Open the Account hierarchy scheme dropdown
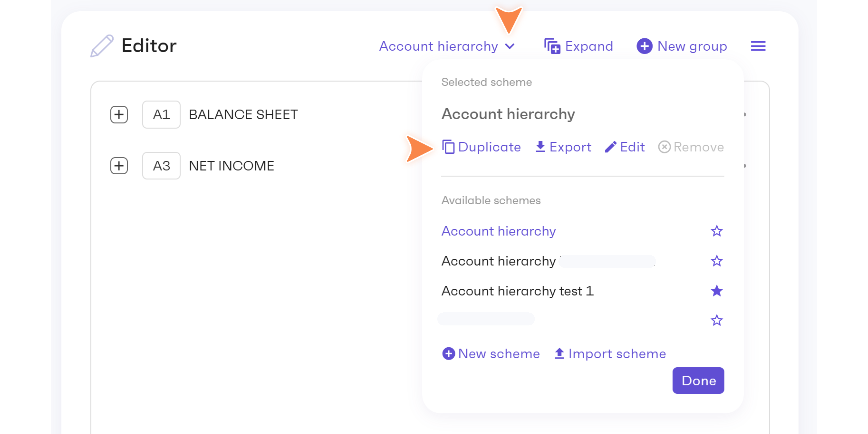The height and width of the screenshot is (434, 868). 447,46
